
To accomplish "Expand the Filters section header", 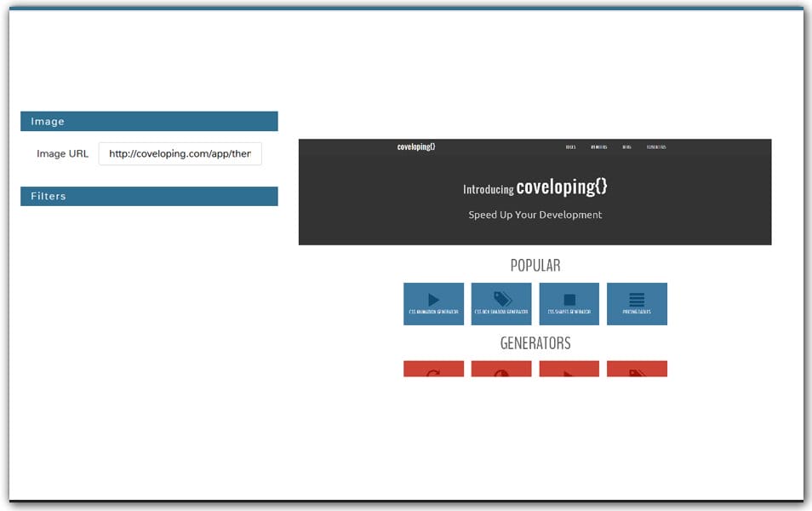I will [x=149, y=197].
